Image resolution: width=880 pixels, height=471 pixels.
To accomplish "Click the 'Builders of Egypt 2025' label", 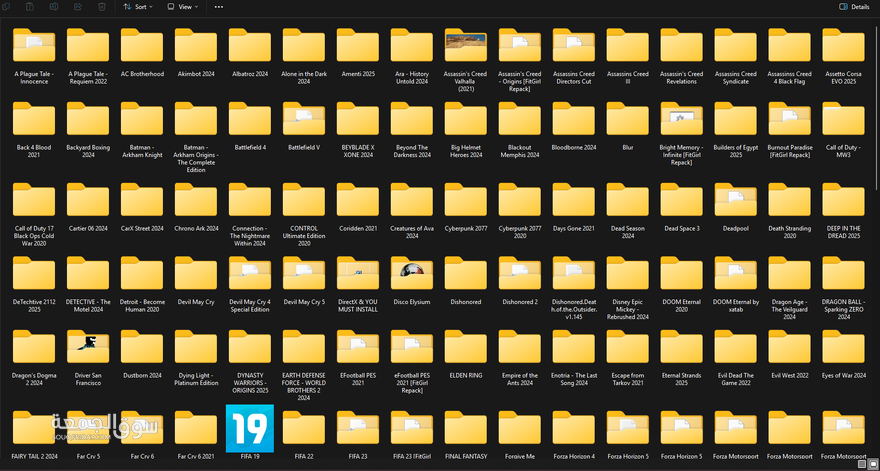I will click(735, 151).
